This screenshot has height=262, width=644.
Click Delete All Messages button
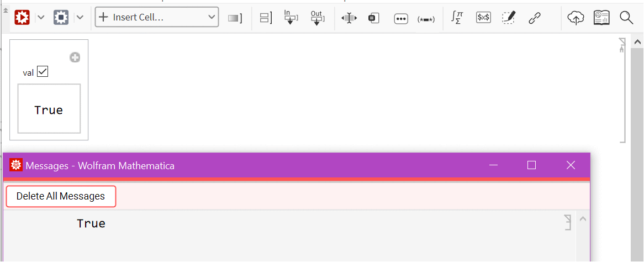coord(61,196)
